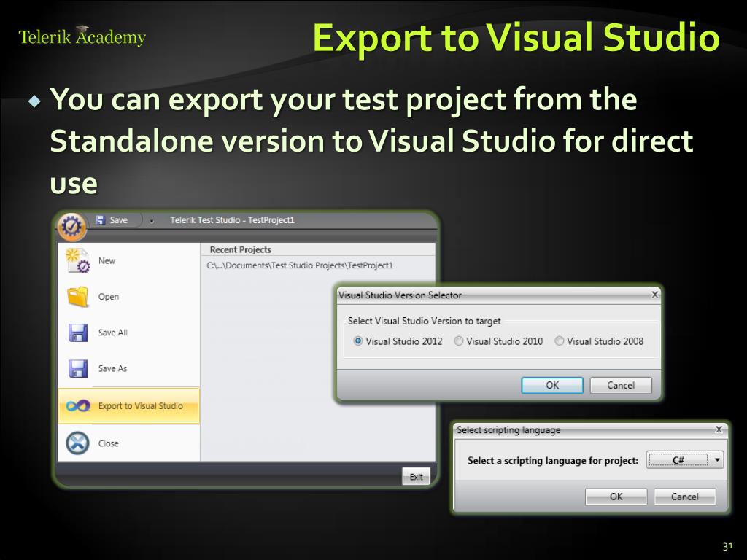Click the New project icon
Screen dimensions: 747x560
(x=77, y=260)
